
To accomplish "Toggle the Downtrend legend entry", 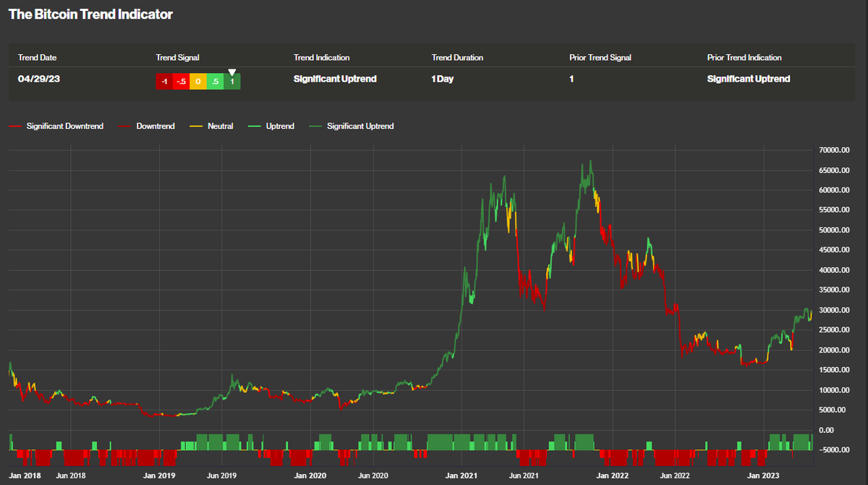I will coord(148,126).
